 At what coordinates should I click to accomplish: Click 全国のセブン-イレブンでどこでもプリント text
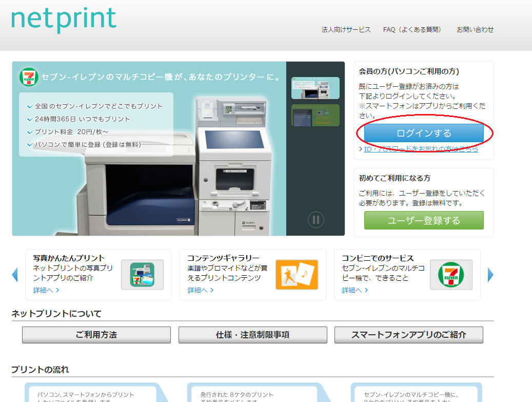click(x=98, y=106)
